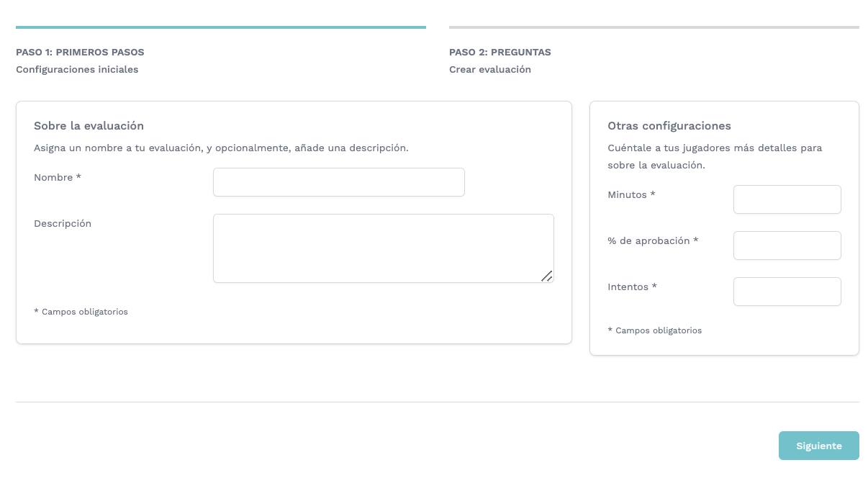Screen dimensions: 868x478
Task: Click the '% de aprobación *' label
Action: (x=653, y=241)
